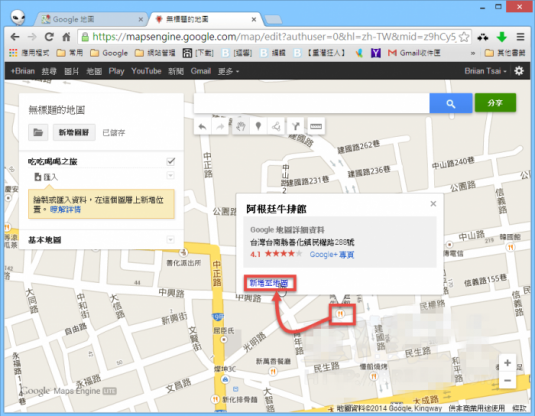The image size is (535, 416).
Task: Open the Google+ 專頁 link
Action: [332, 255]
